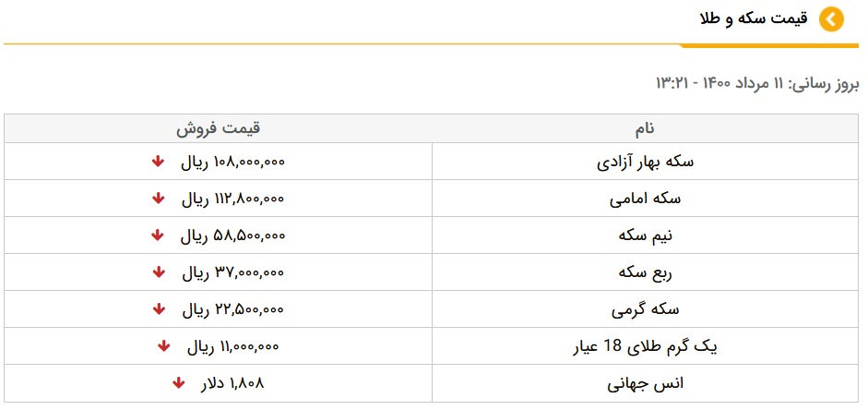Image resolution: width=868 pixels, height=410 pixels.
Task: Select the سکه بهار آزادی name cell
Action: [645, 162]
